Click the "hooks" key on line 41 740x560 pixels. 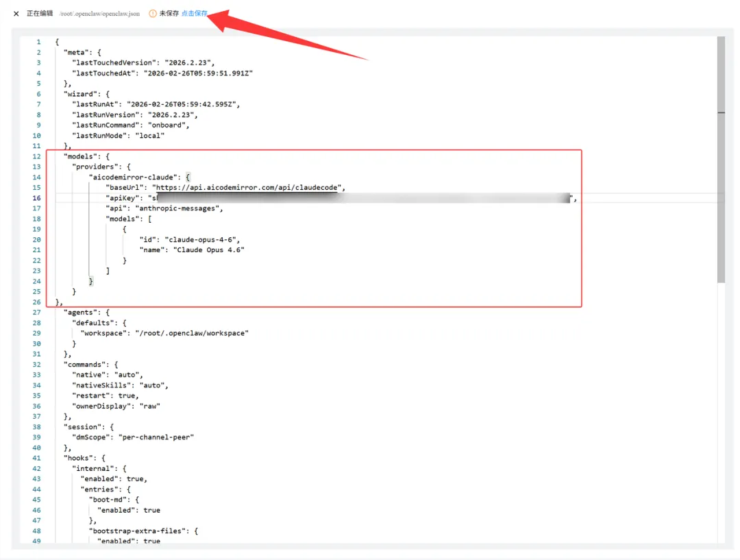78,458
